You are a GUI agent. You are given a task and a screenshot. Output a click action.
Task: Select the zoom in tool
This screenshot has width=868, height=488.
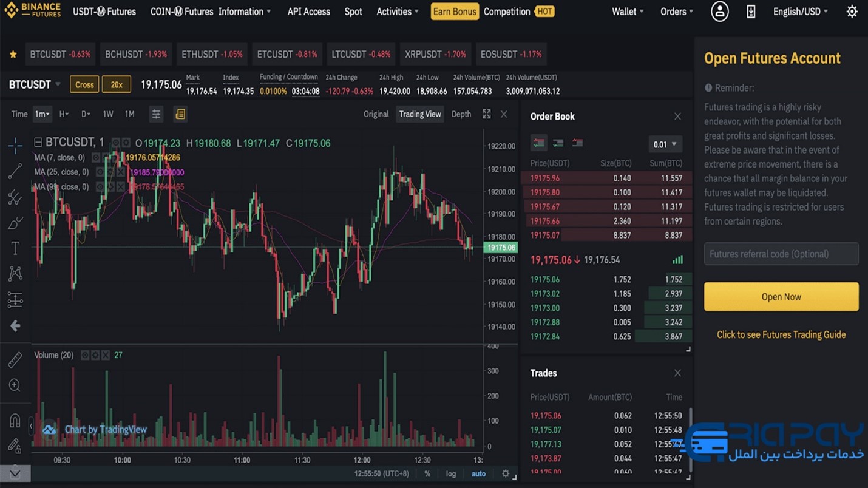click(15, 385)
